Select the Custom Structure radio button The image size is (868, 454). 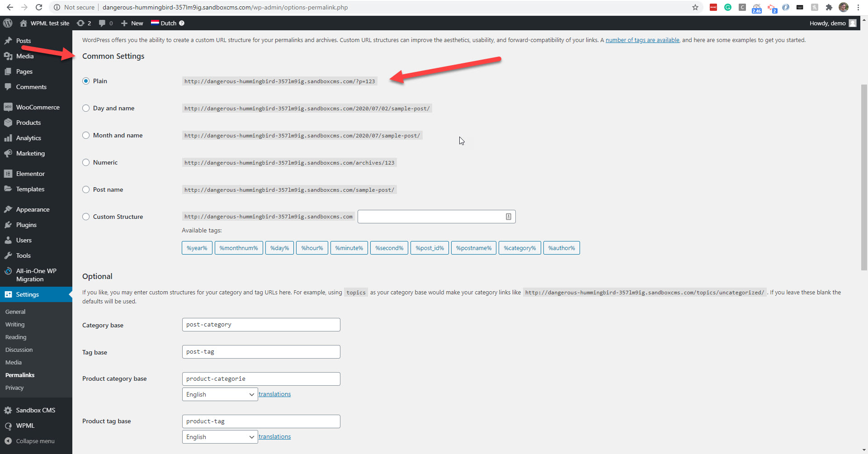tap(86, 217)
